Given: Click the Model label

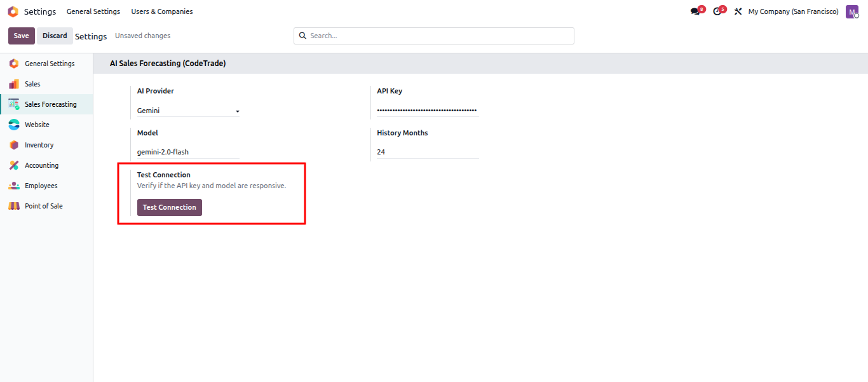Looking at the screenshot, I should pos(147,133).
